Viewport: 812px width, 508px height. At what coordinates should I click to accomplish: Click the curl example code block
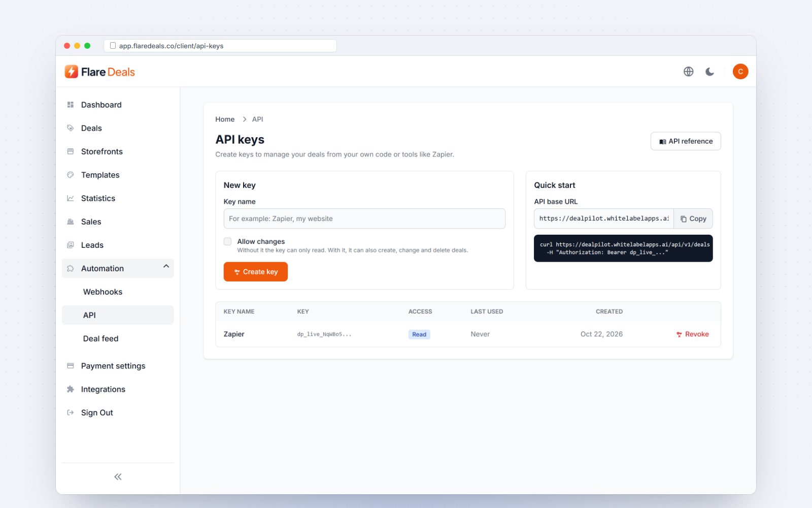(623, 248)
